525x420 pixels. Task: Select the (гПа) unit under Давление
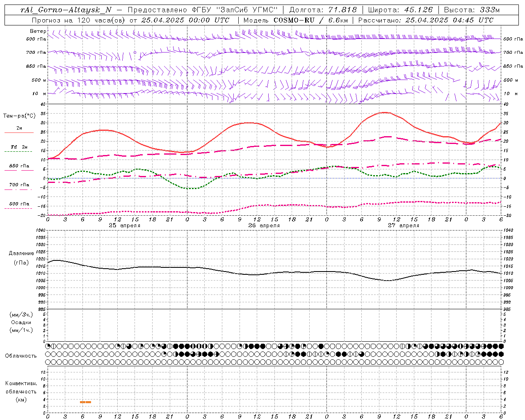[x=21, y=262]
